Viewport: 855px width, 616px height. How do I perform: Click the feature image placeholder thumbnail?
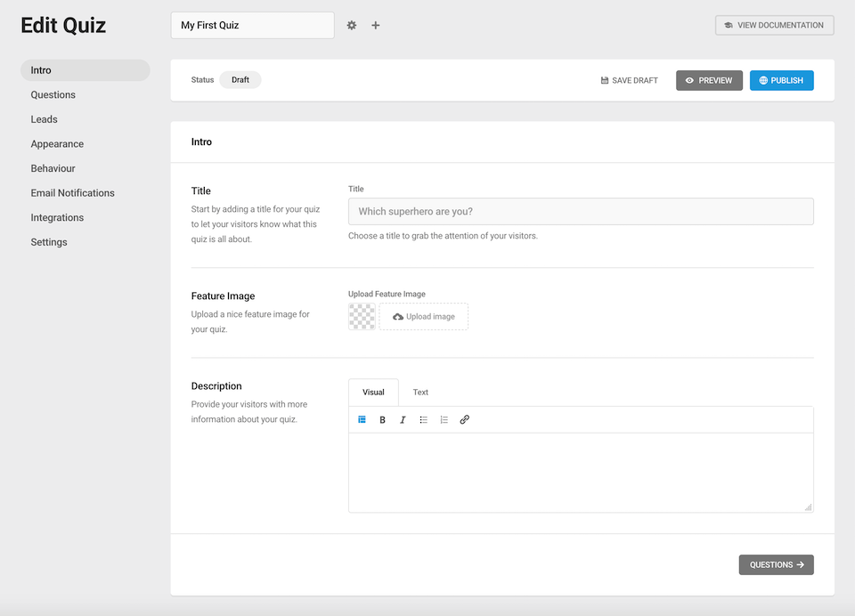[x=362, y=317]
